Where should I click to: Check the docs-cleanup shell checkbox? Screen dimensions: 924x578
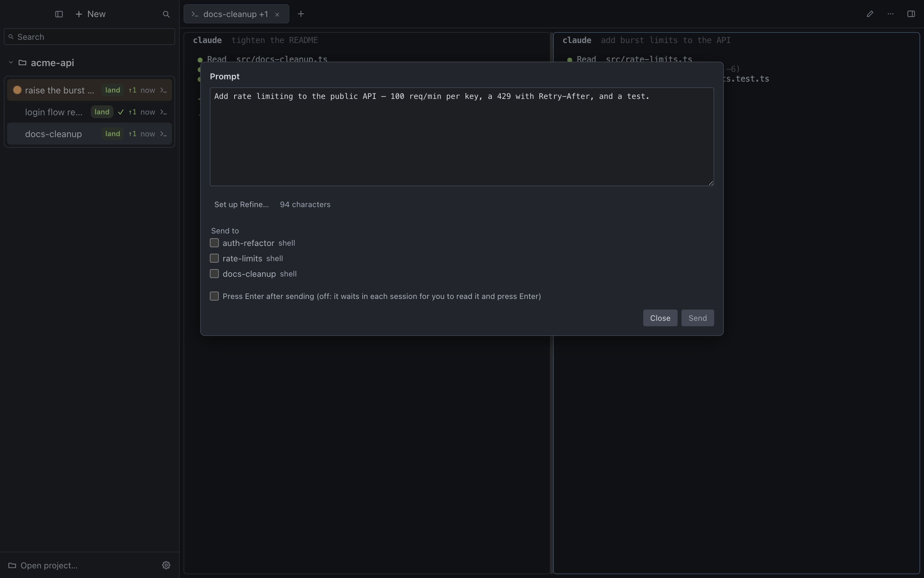(x=214, y=274)
